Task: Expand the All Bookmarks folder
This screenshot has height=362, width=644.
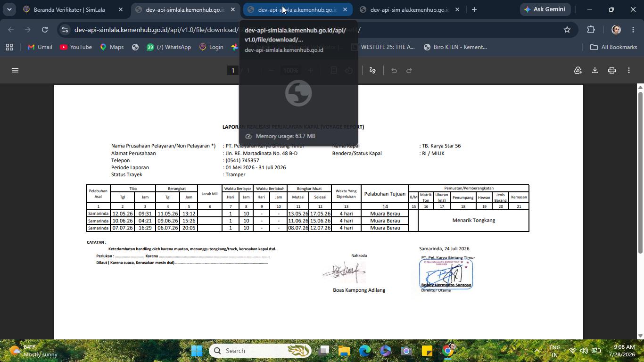Action: (x=614, y=47)
